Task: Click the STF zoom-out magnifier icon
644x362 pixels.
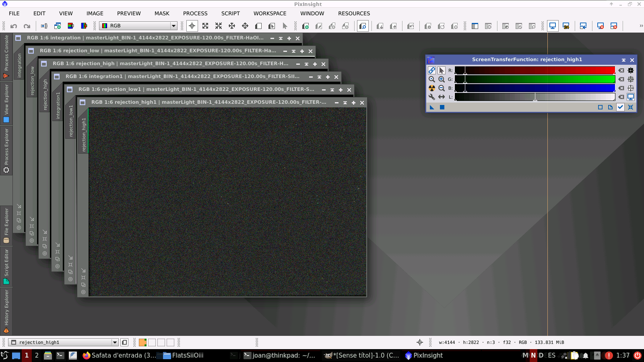Action: (441, 88)
